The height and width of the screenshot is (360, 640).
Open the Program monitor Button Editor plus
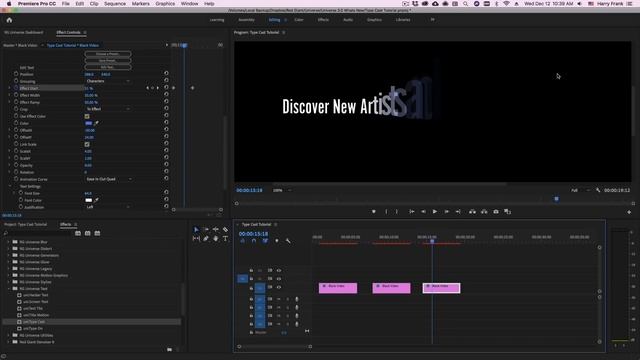(629, 212)
